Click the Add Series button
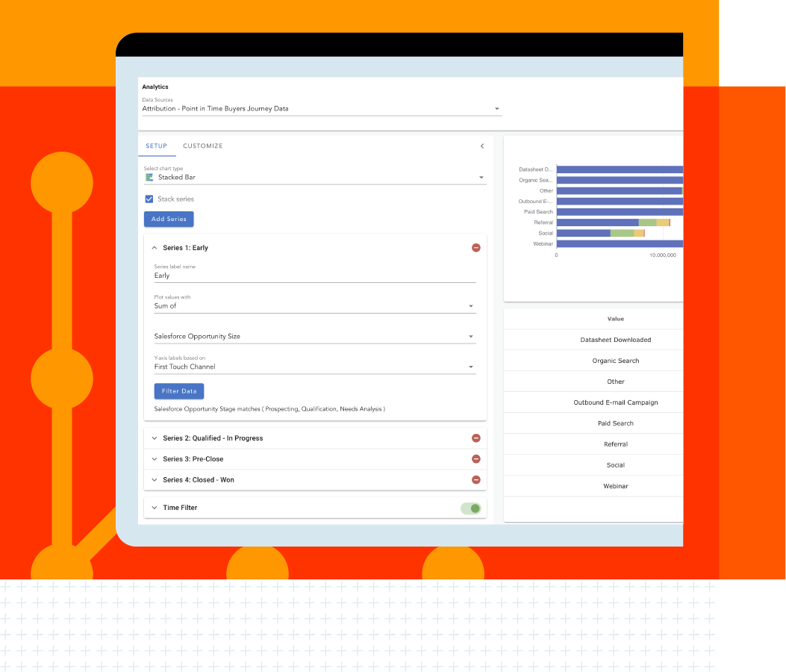 [x=169, y=220]
